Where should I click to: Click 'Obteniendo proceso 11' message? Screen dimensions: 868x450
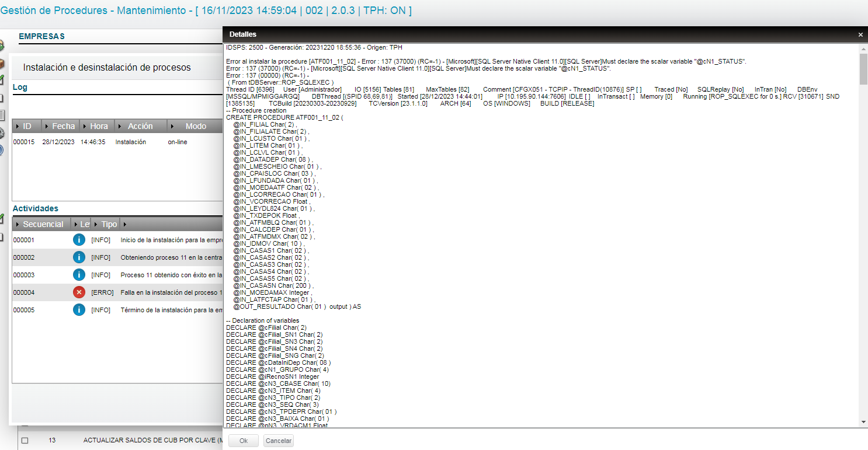[x=171, y=257]
